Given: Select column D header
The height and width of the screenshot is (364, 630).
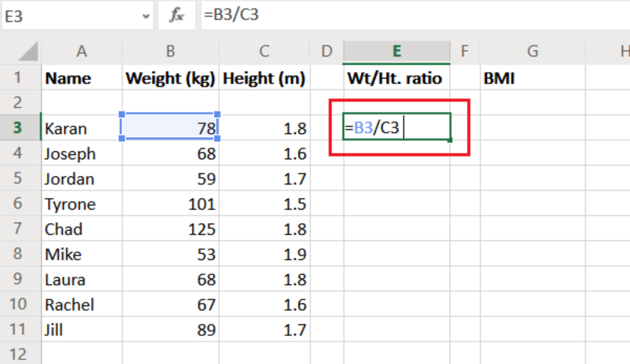Looking at the screenshot, I should pos(327,52).
